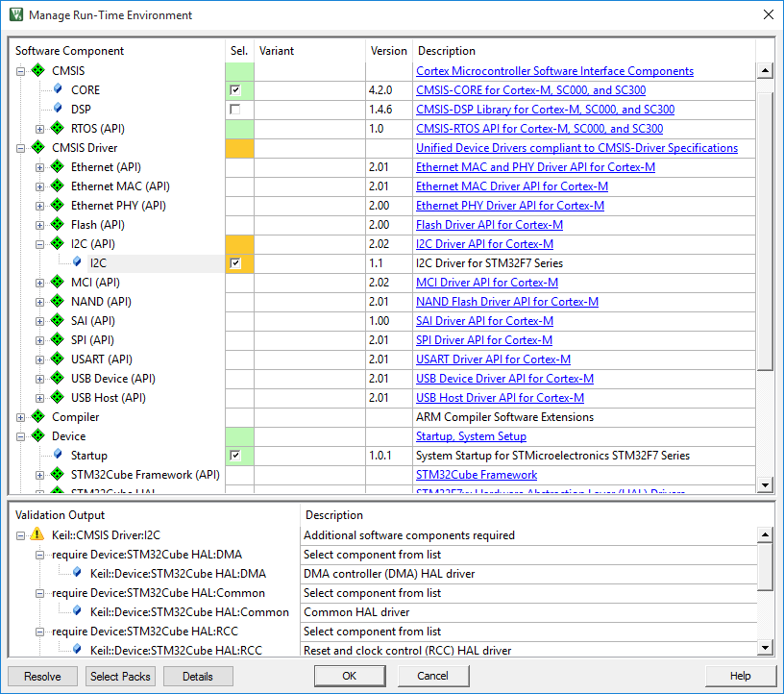Open USB Host Driver API link
This screenshot has height=694, width=784.
tap(500, 398)
